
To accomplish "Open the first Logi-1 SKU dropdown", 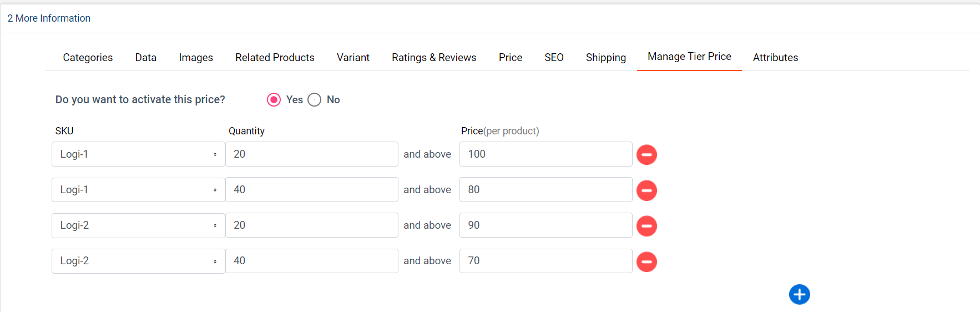I will click(138, 154).
